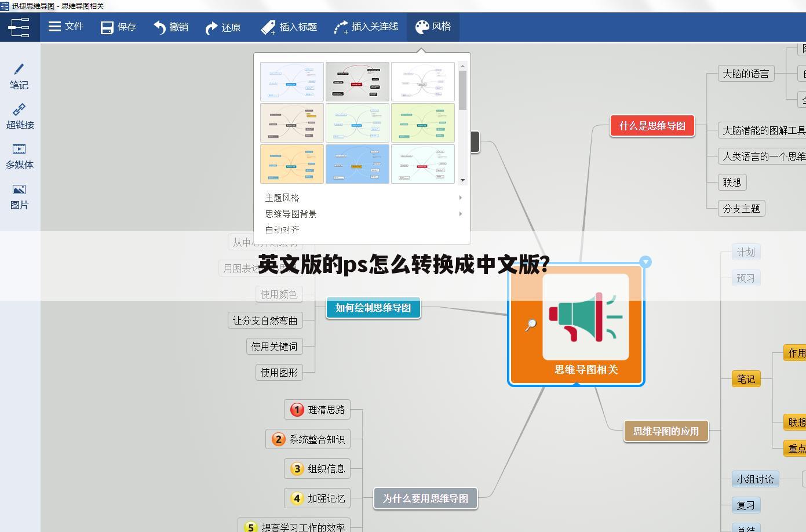Select the 小组讨论 node
Screen dimensions: 806x532
[755, 479]
